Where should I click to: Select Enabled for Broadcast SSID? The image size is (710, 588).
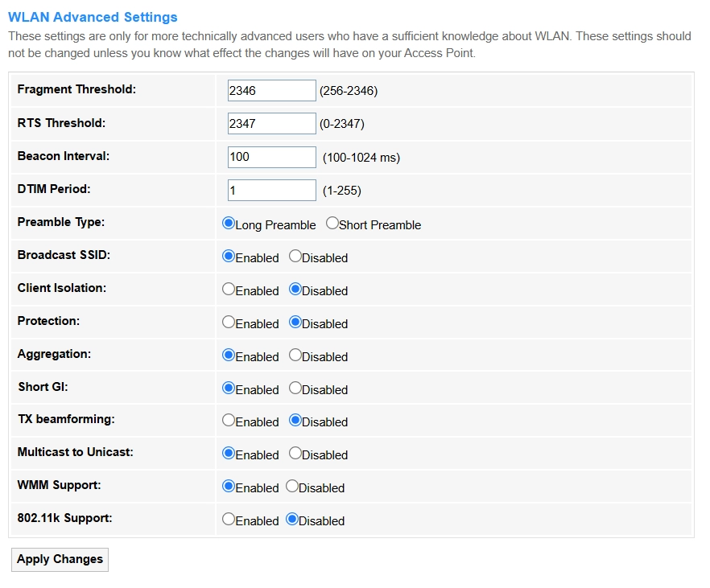[229, 257]
